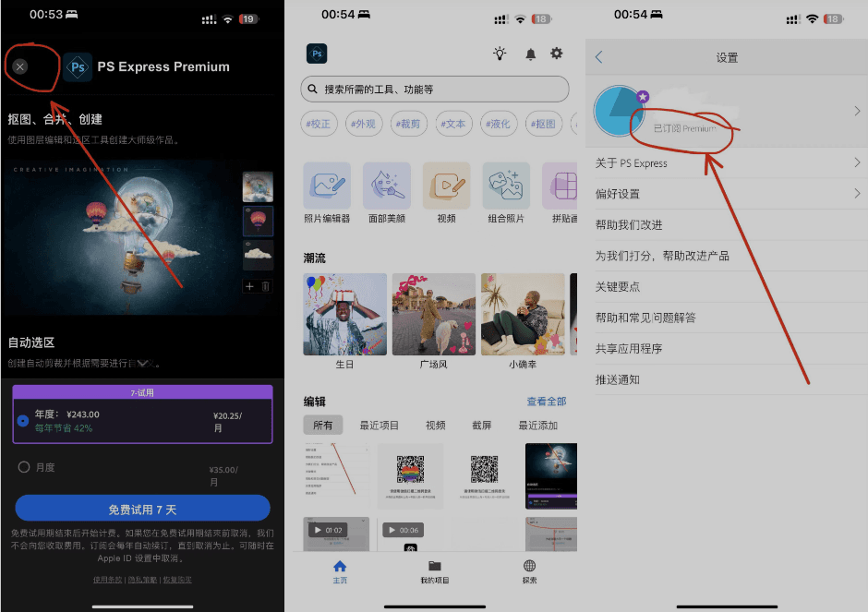Tap Wi-Fi icon in home status bar
This screenshot has height=612, width=868.
tap(520, 18)
